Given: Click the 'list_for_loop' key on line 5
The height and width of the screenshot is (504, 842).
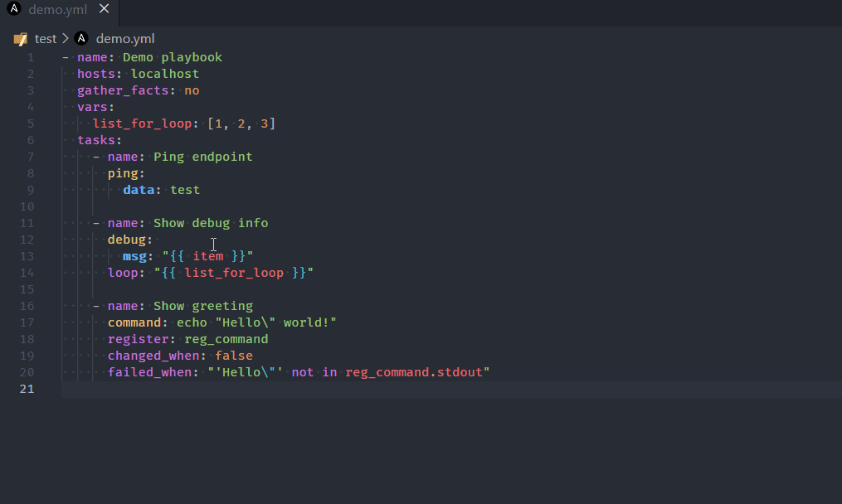Looking at the screenshot, I should (143, 124).
